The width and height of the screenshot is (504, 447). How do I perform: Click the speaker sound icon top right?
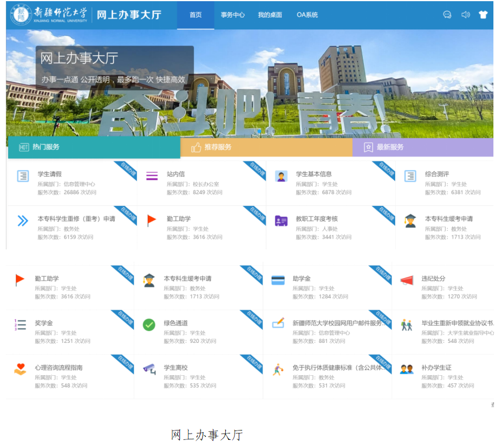coord(466,15)
